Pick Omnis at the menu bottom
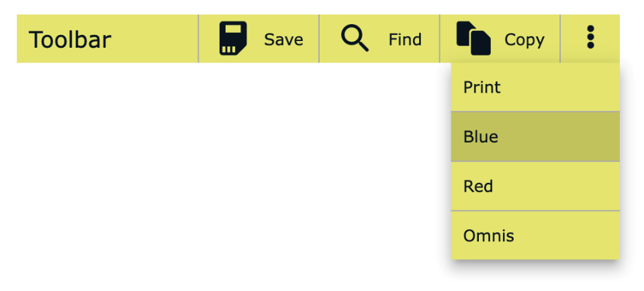 click(535, 235)
